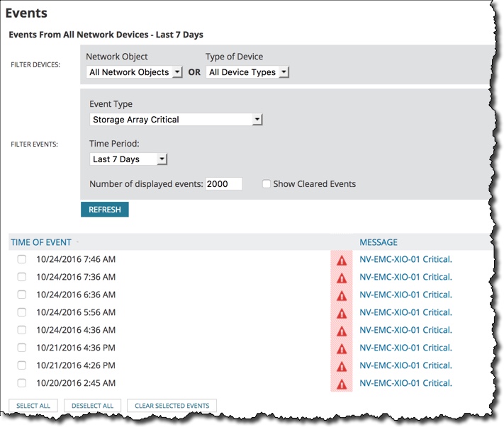Screen dimensions: 504x427
Task: Check the box for 10/24/2016 6:36 AM event
Action: (21, 295)
